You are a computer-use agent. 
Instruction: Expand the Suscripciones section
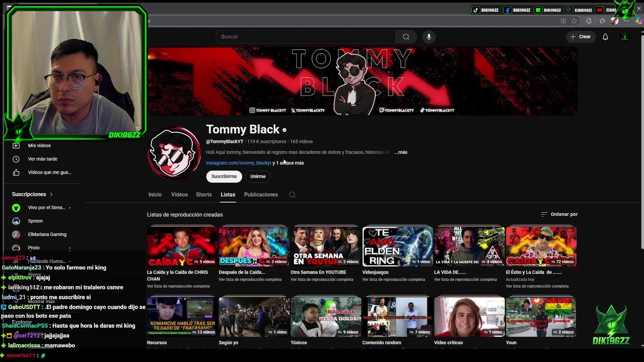[32, 194]
